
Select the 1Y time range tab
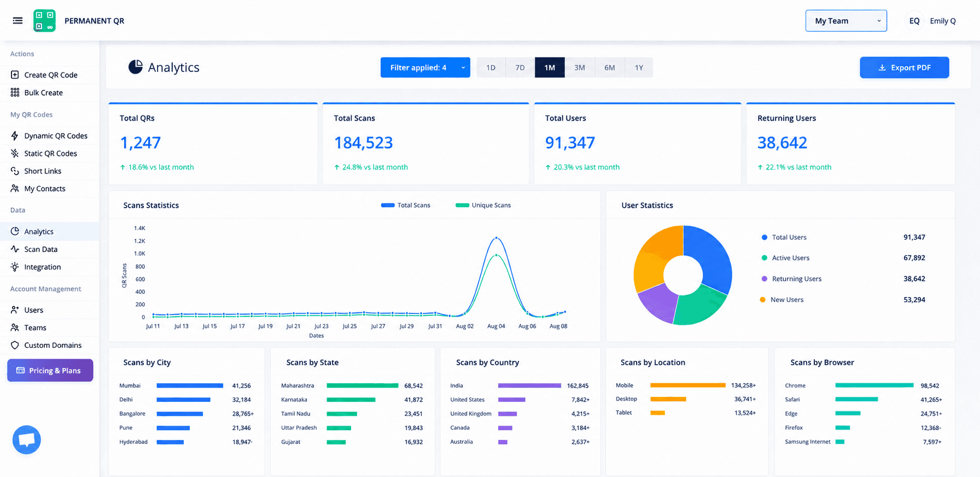[639, 68]
